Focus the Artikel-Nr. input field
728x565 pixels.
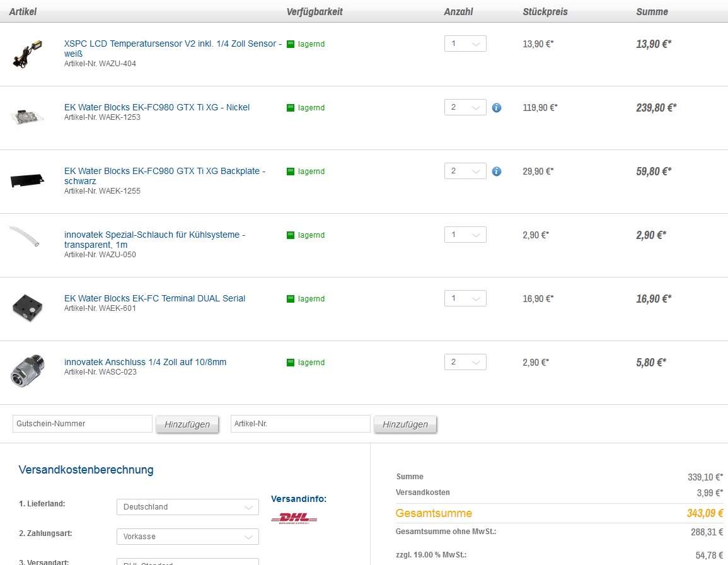[x=301, y=424]
